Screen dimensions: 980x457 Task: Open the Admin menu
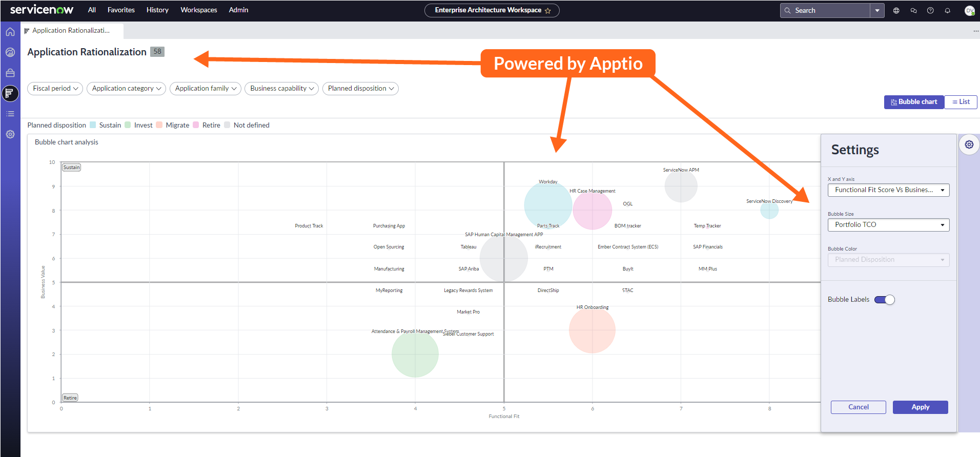tap(238, 10)
